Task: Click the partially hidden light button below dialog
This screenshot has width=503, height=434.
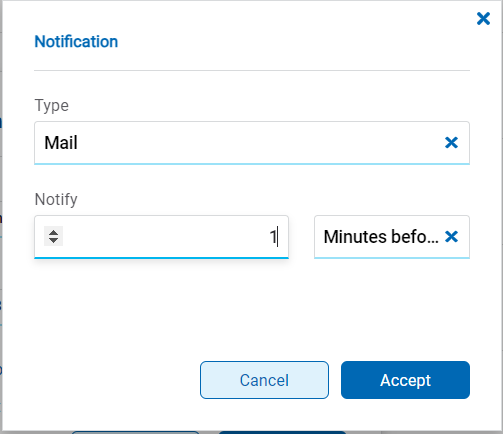Action: point(135,432)
